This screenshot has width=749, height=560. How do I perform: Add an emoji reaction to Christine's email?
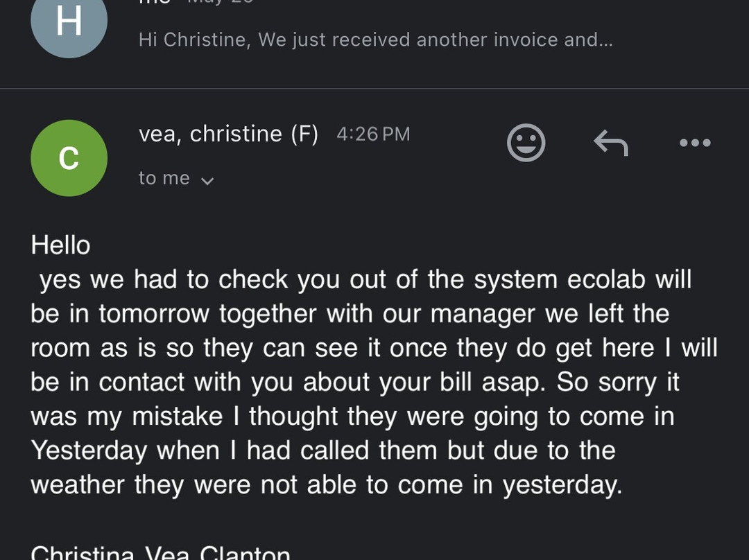pyautogui.click(x=526, y=143)
